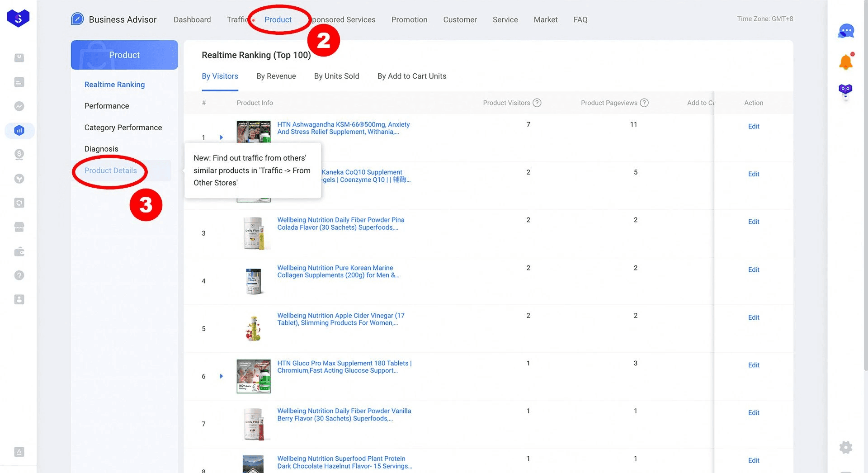
Task: Expand row 1 HTN Ashwagandha variants arrow
Action: [x=222, y=137]
